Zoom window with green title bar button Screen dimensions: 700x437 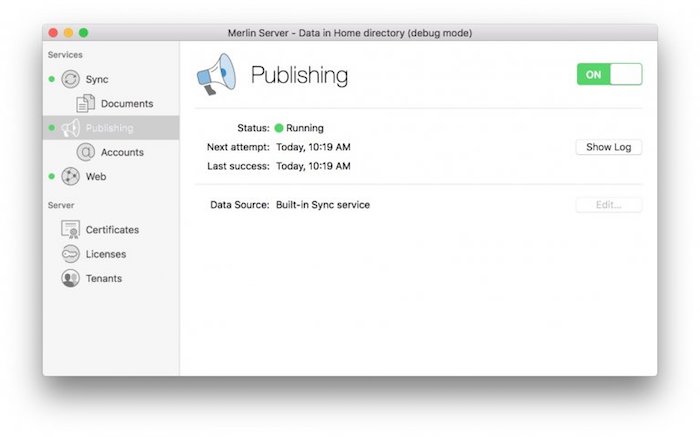(83, 33)
